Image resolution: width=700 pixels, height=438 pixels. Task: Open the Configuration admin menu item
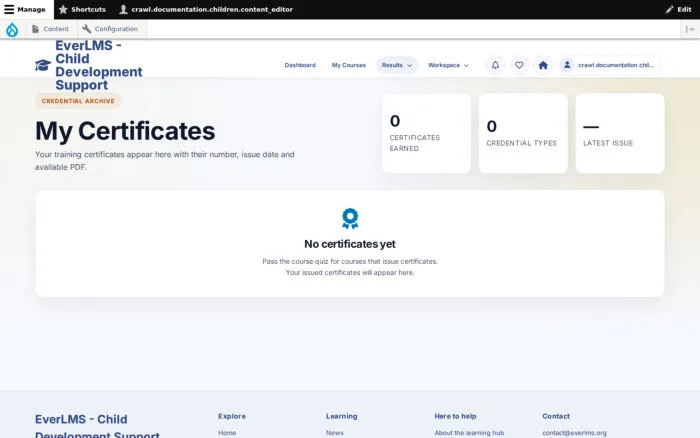(x=110, y=29)
